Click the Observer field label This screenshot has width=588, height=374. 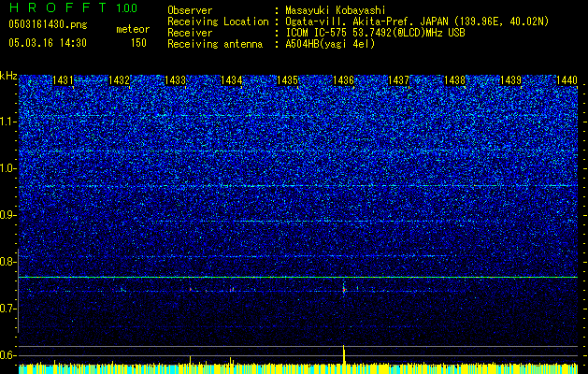tap(190, 10)
